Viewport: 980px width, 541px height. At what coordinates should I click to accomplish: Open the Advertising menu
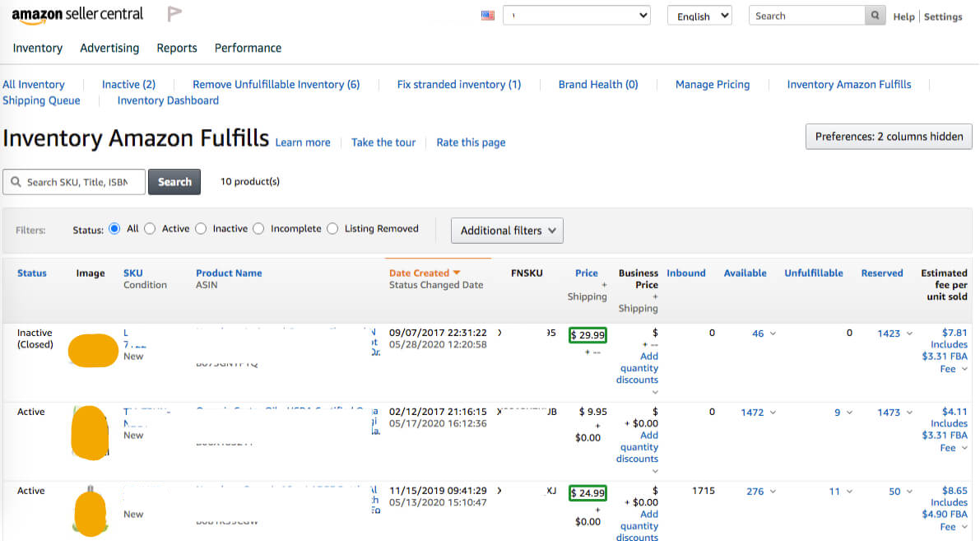109,48
